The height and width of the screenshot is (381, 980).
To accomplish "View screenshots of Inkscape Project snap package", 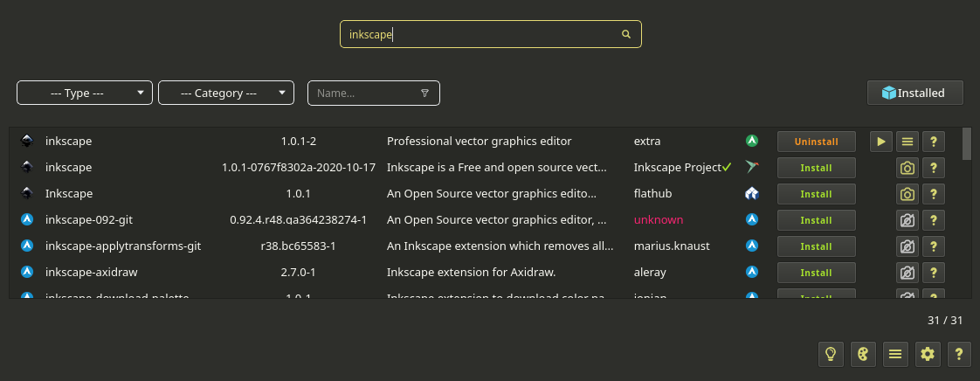I will tap(908, 168).
